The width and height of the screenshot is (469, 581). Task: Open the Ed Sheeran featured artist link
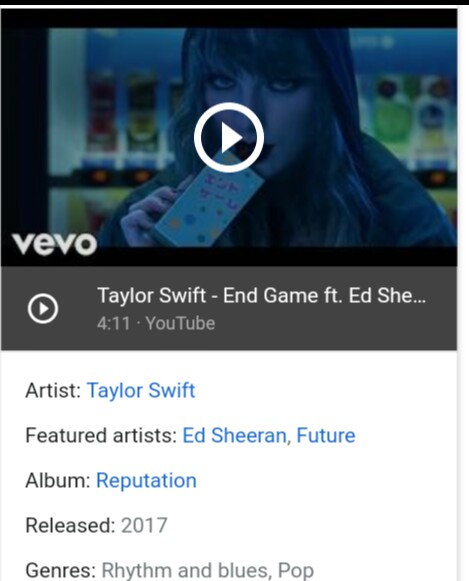tap(234, 435)
